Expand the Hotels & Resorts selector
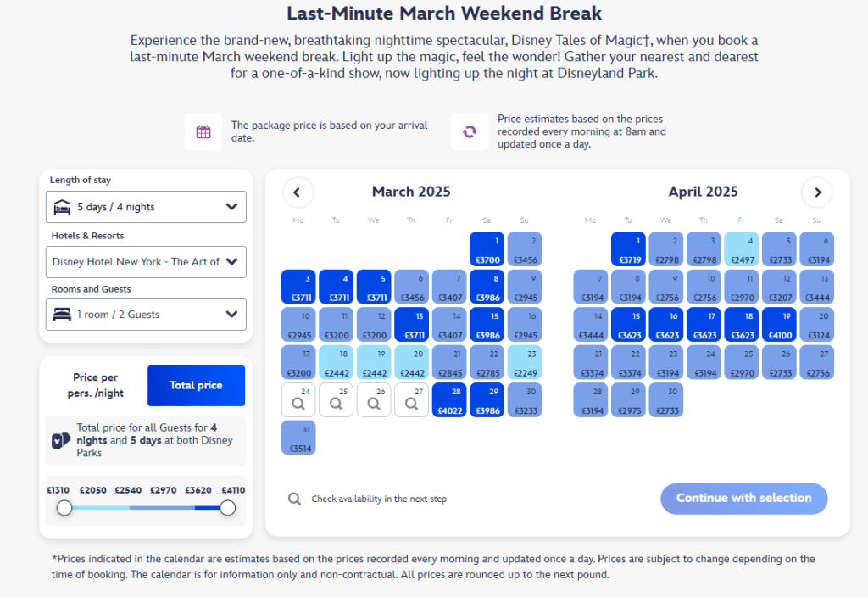The image size is (868, 597). [x=146, y=262]
